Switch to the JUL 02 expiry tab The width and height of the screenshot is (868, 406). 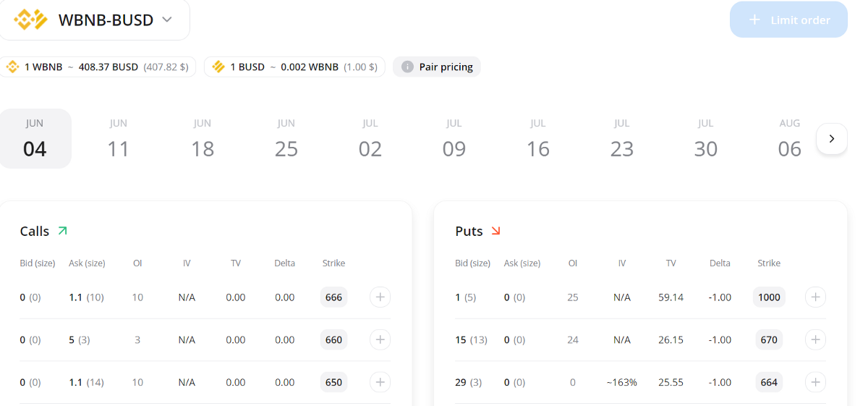[x=370, y=138]
